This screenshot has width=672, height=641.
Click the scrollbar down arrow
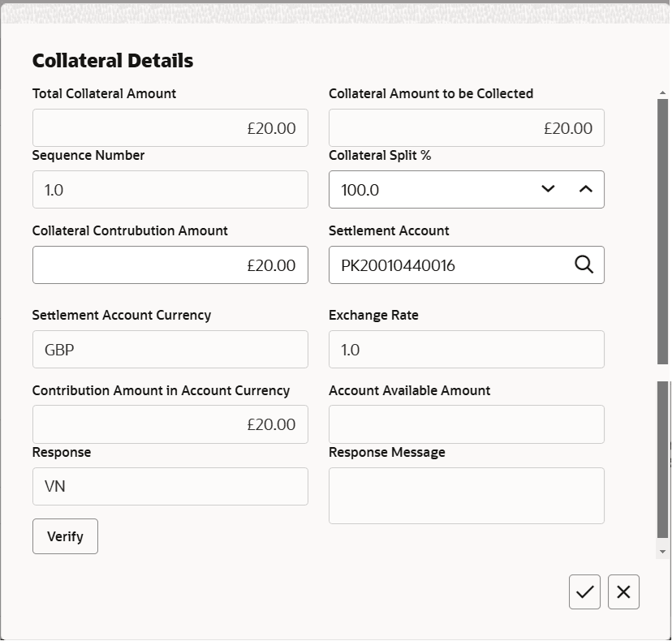click(x=661, y=551)
